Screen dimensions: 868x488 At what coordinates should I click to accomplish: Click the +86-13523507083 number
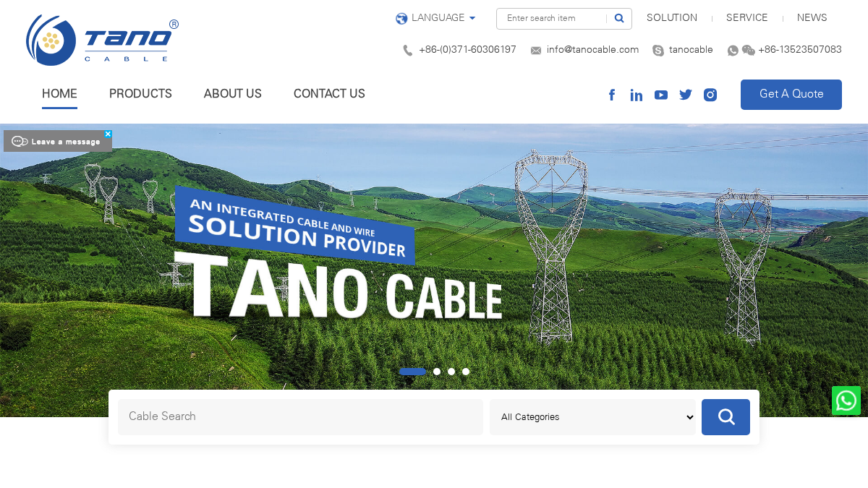point(800,50)
